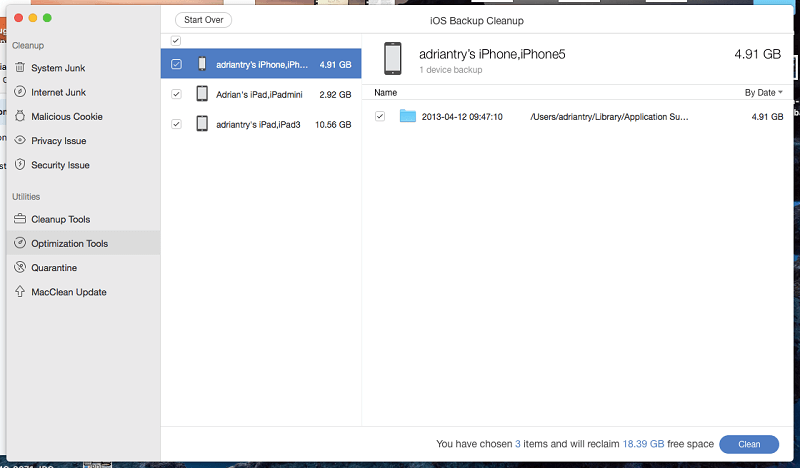Open Security Issue section
The width and height of the screenshot is (800, 468).
coord(83,165)
